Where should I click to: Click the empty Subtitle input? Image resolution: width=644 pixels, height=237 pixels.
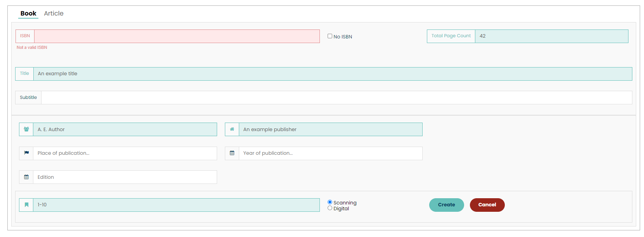tap(336, 98)
